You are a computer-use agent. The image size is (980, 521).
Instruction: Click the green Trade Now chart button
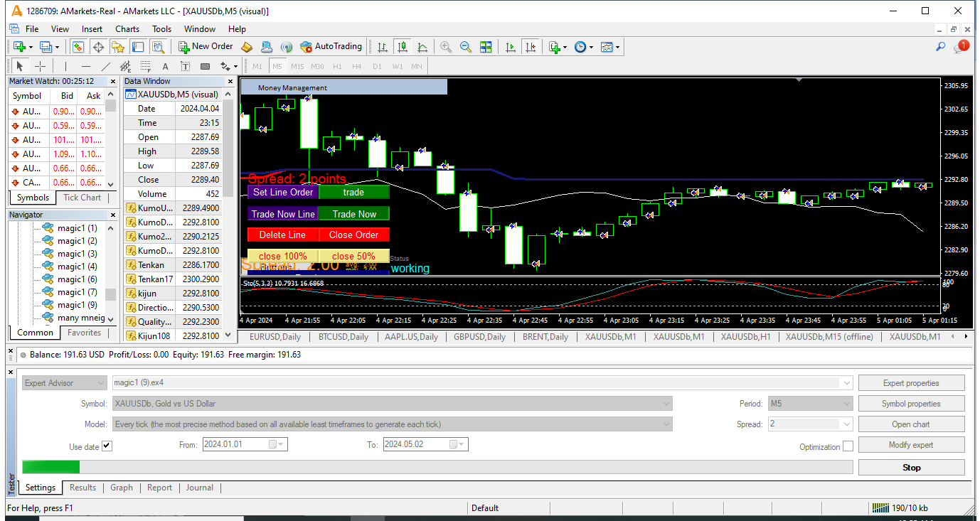[354, 214]
